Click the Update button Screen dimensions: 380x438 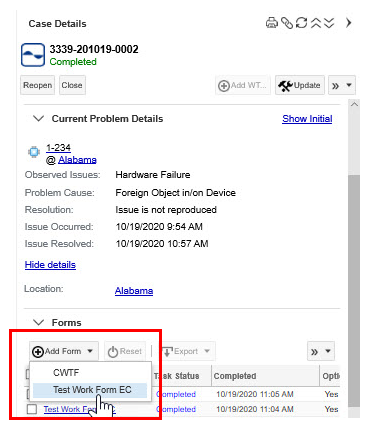click(x=300, y=86)
